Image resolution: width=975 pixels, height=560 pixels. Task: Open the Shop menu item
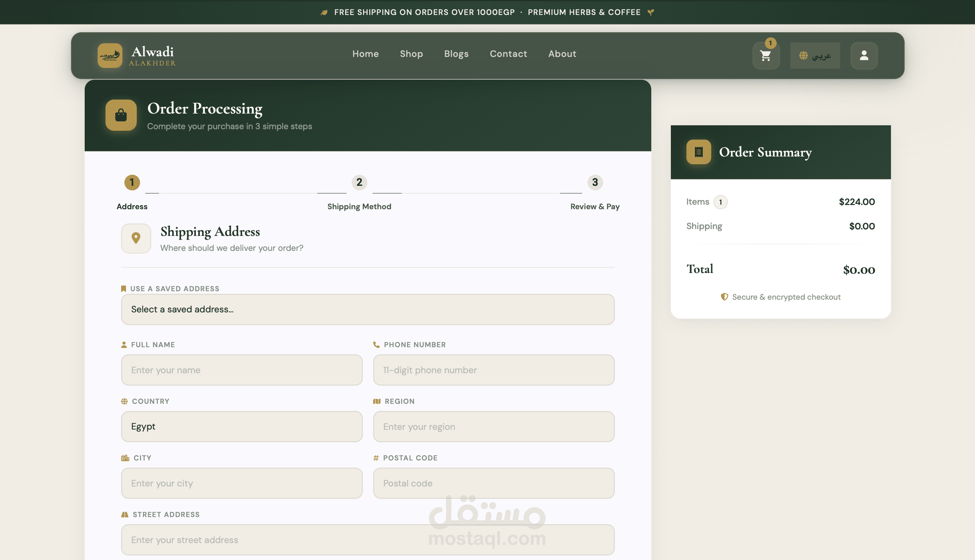(x=411, y=54)
